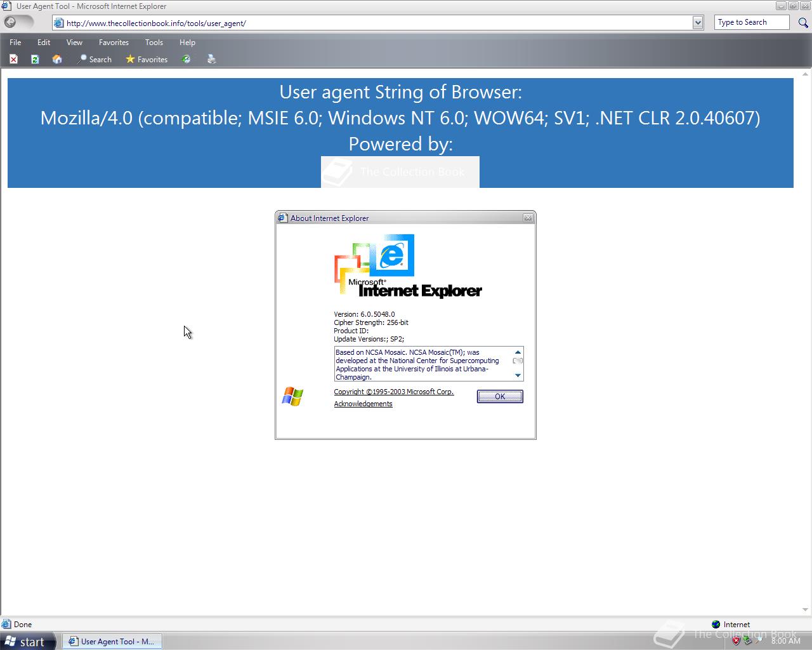Select the User Agent Tool taskbar button
Screen dimensions: 812x650
(x=112, y=641)
